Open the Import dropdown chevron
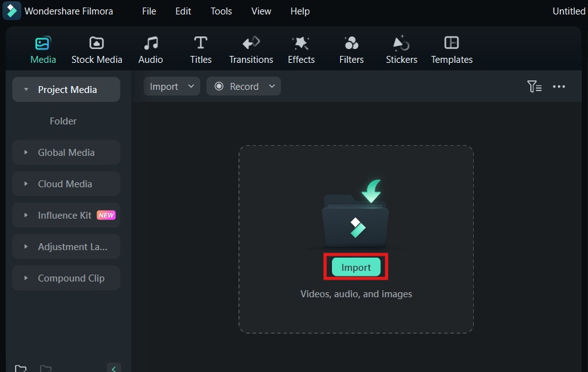The width and height of the screenshot is (588, 372). [191, 86]
